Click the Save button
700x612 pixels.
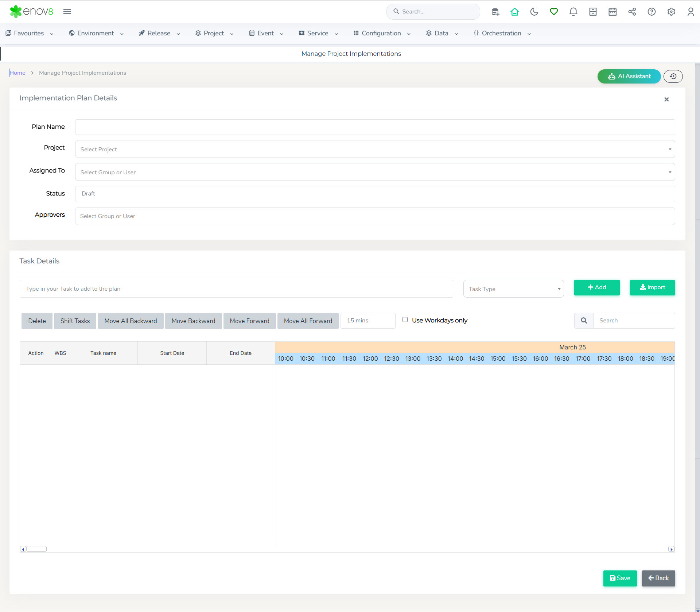620,578
